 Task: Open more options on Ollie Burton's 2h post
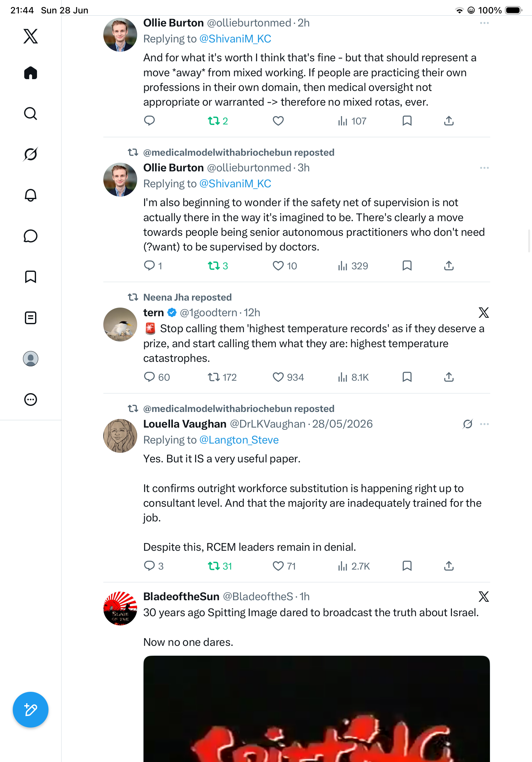coord(484,23)
